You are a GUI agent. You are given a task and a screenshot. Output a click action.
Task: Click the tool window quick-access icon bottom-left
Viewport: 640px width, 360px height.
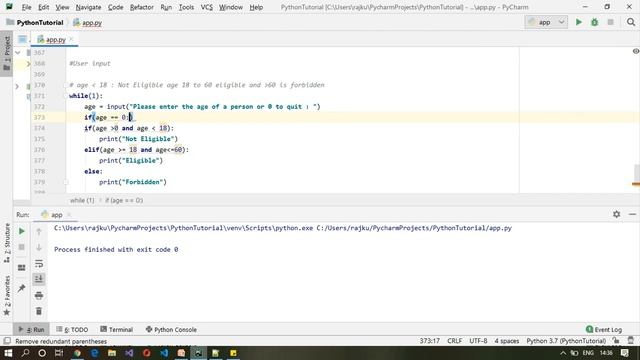click(x=7, y=341)
